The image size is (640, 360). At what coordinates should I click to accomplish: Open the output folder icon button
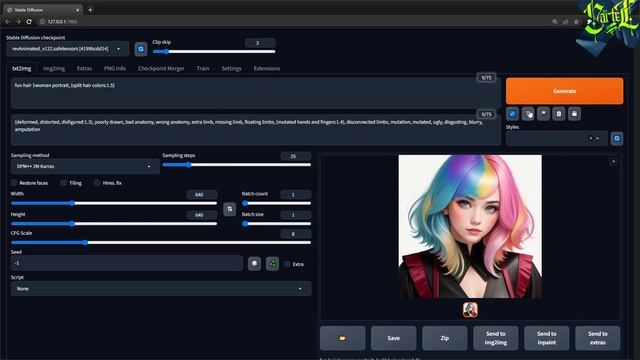[x=342, y=338]
